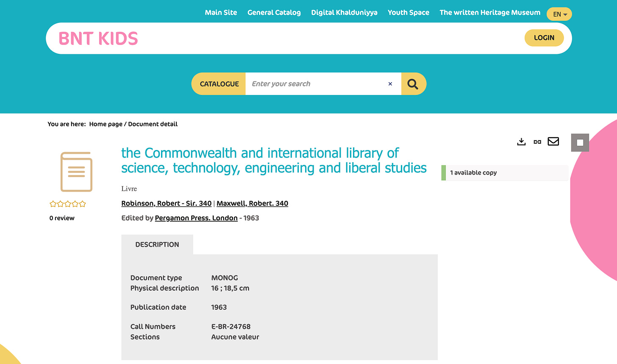The height and width of the screenshot is (364, 617).
Task: Show the 1 available copy panel
Action: tap(504, 173)
